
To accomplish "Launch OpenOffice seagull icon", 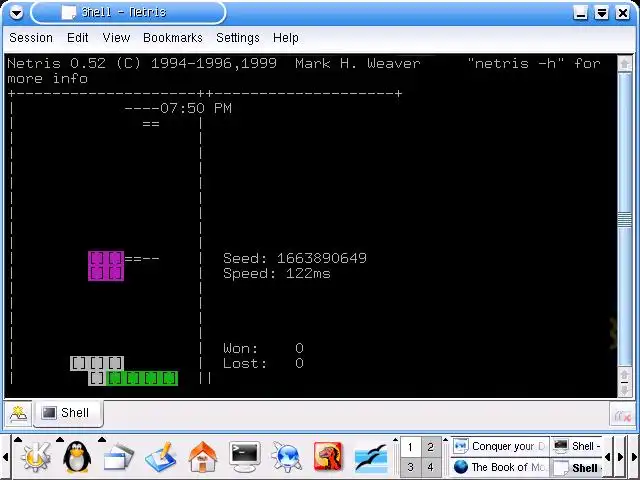I will click(371, 458).
